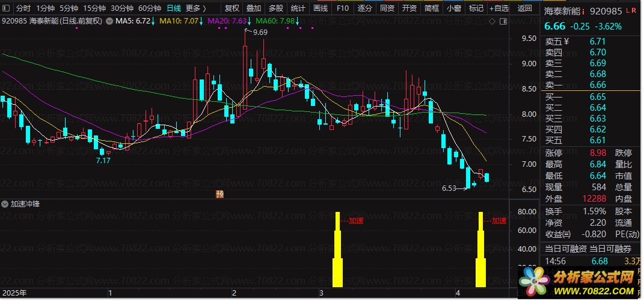The image size is (644, 301).
Task: Switch chart to 日线 period
Action: coord(173,8)
